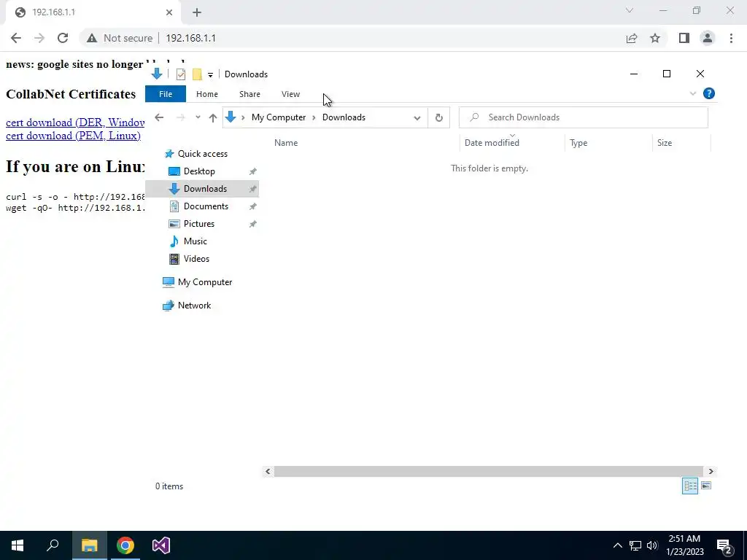Screen dimensions: 747x560
Task: Open address bar history dropdown
Action: pyautogui.click(x=417, y=117)
